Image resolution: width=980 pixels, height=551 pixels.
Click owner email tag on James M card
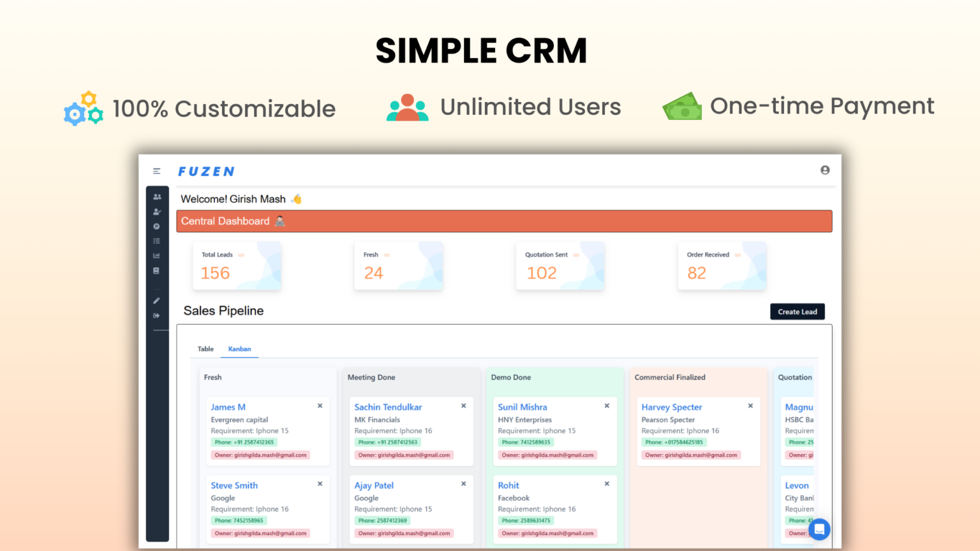pos(260,455)
